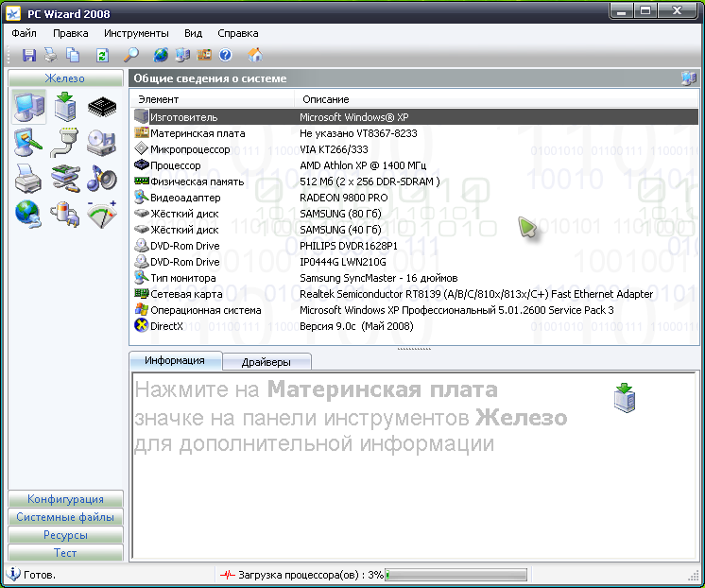Select the Изготовитель row
This screenshot has height=588, width=705.
click(x=416, y=117)
